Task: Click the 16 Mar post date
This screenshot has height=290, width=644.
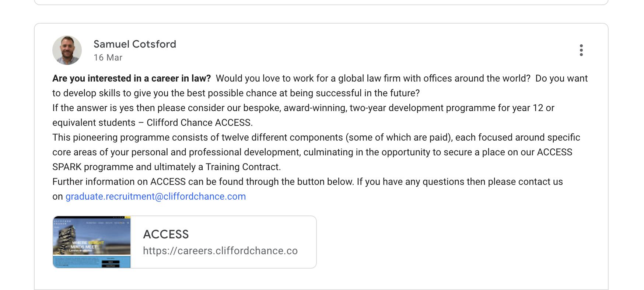Action: tap(108, 58)
